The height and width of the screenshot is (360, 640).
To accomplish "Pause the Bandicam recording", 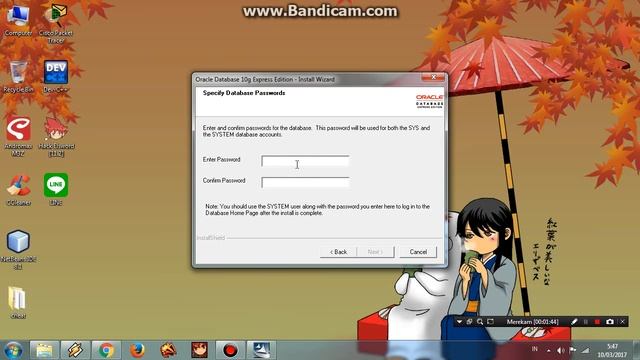I will pos(586,322).
